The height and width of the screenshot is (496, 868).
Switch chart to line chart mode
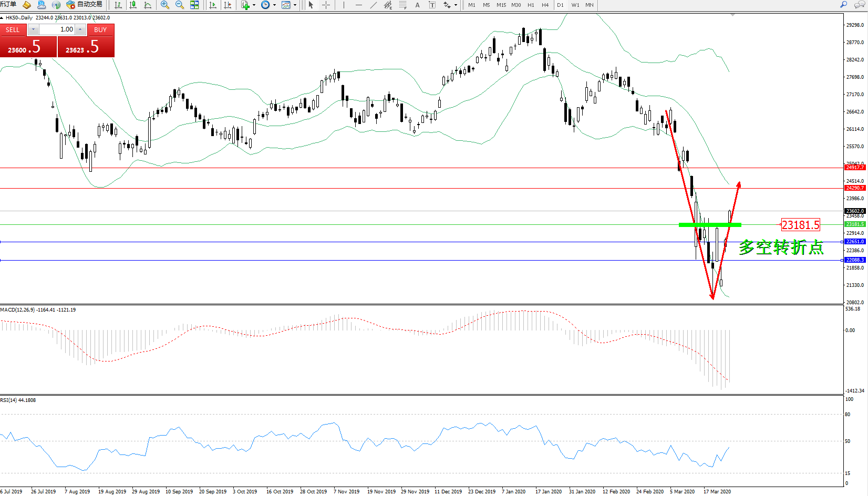(x=148, y=5)
